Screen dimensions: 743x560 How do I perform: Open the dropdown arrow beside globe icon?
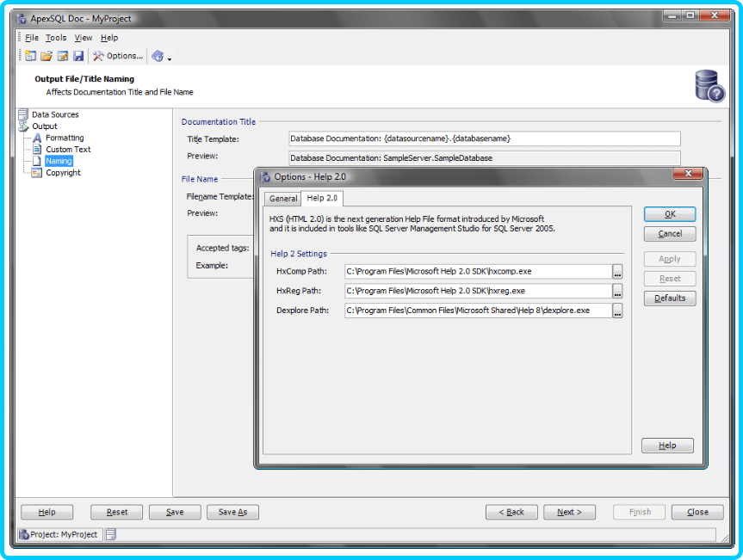170,58
